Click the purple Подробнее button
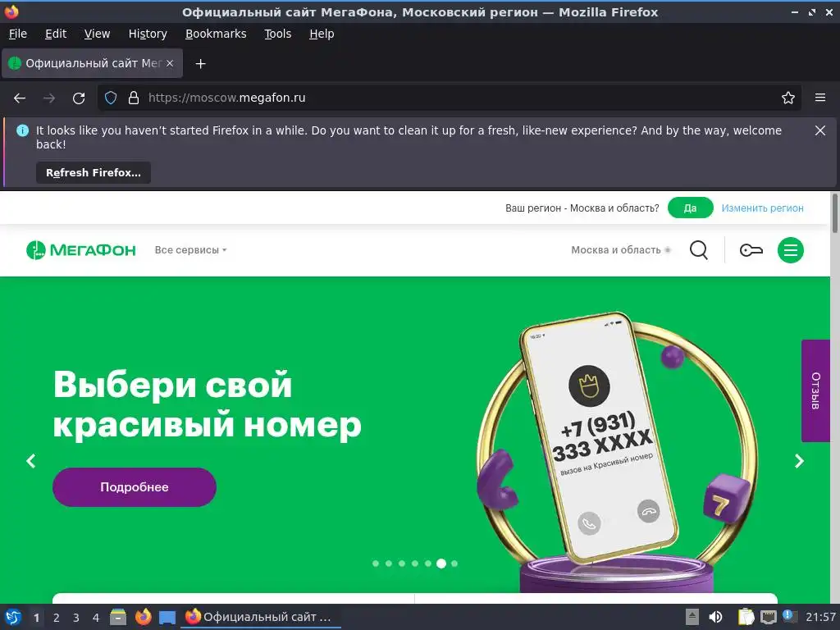The width and height of the screenshot is (840, 630). click(x=134, y=487)
